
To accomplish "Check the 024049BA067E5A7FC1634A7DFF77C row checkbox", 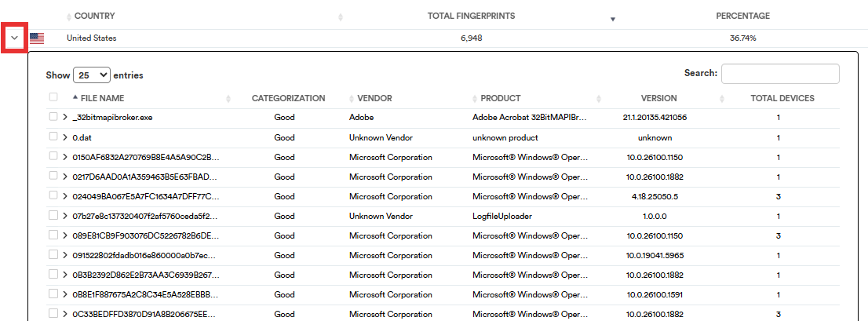I will pos(53,195).
